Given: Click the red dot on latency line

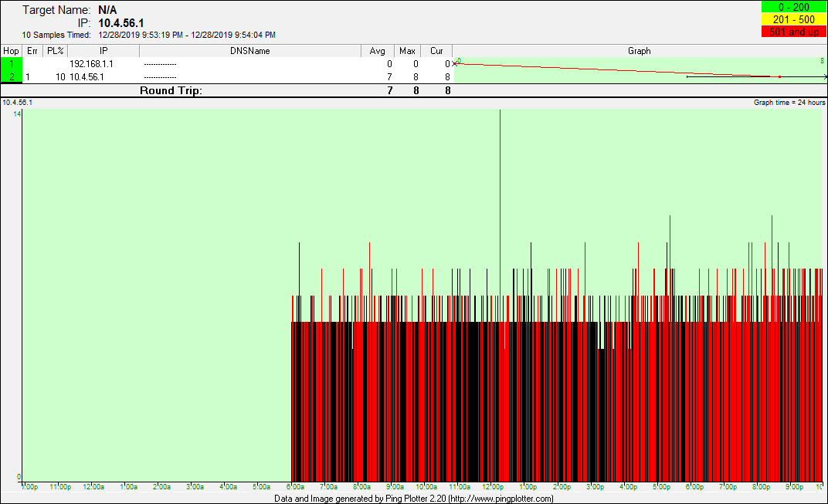Looking at the screenshot, I should pos(780,77).
